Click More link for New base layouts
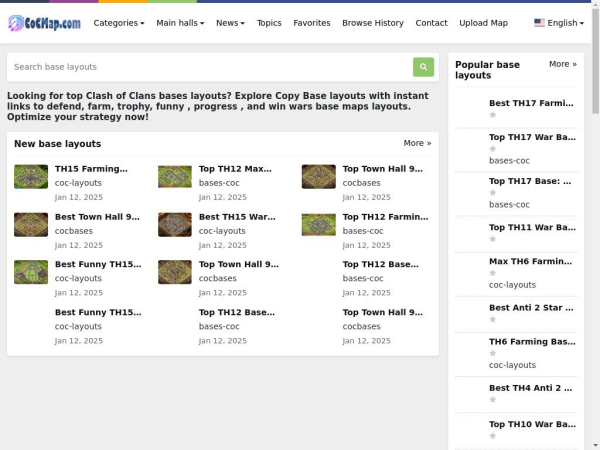The image size is (600, 450). point(417,143)
